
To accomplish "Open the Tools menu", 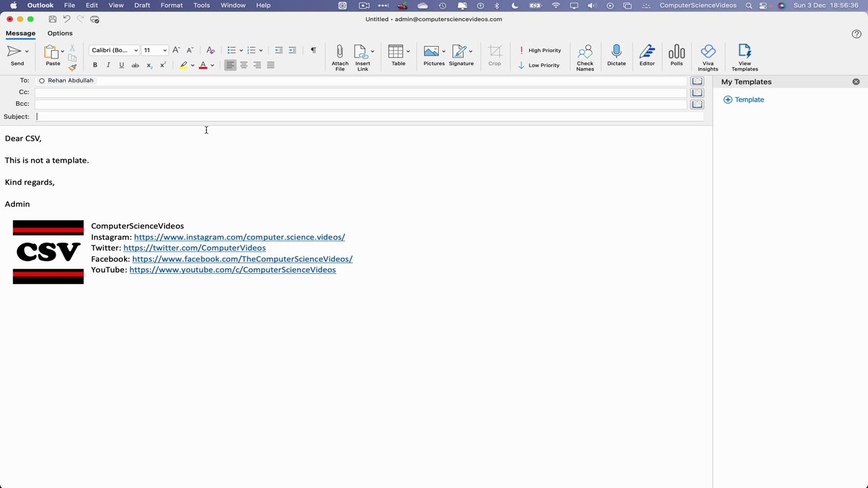I will point(201,5).
